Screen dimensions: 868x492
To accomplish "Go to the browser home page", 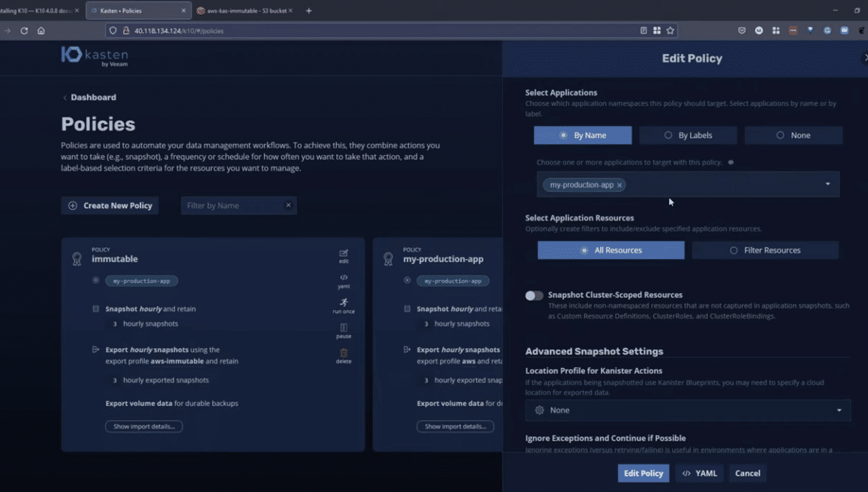I will tap(41, 30).
